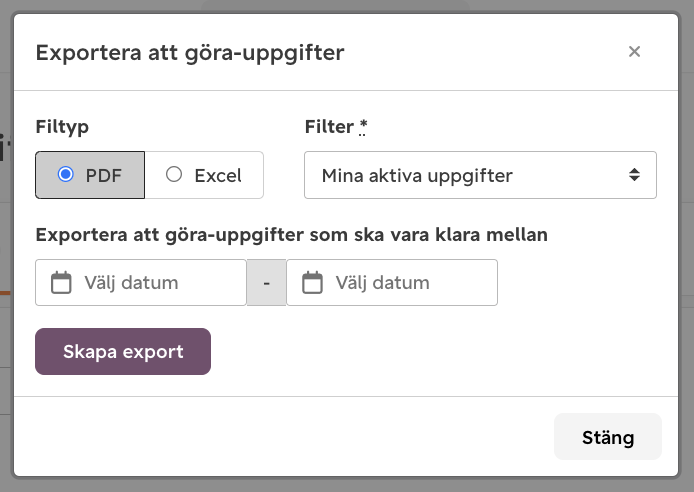Select the Excel radio circle

pyautogui.click(x=174, y=174)
